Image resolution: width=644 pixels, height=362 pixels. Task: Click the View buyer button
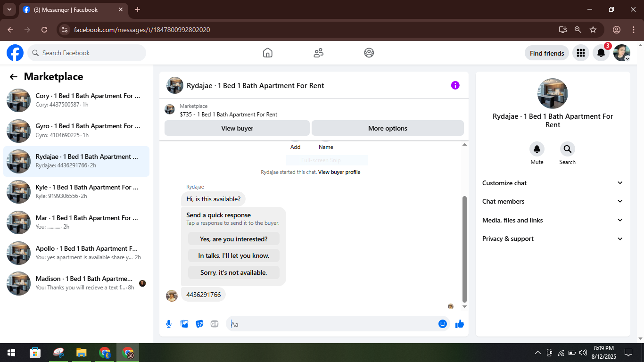point(237,128)
